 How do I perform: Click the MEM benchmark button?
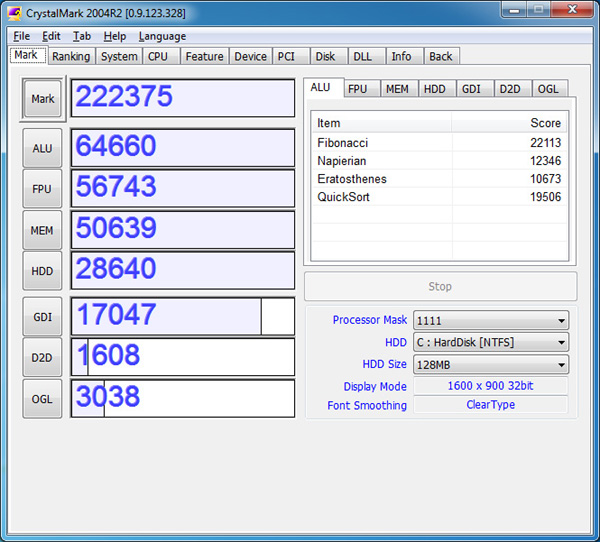pos(42,230)
